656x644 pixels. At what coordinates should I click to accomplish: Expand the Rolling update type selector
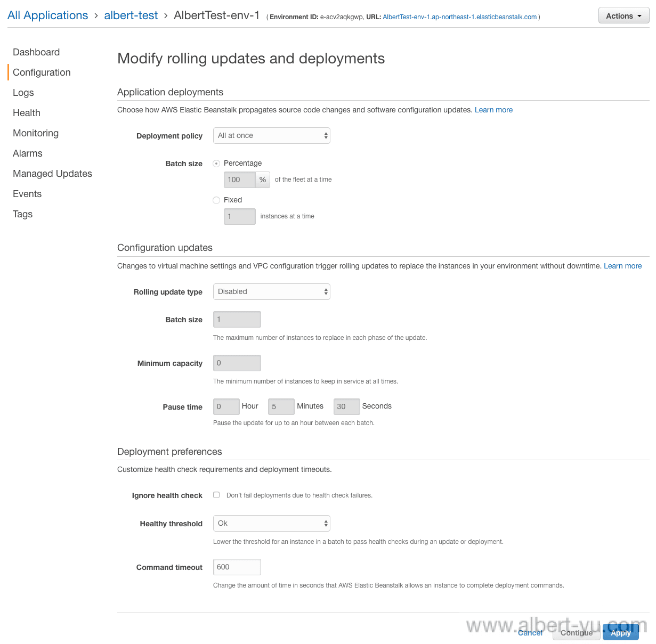pyautogui.click(x=271, y=292)
